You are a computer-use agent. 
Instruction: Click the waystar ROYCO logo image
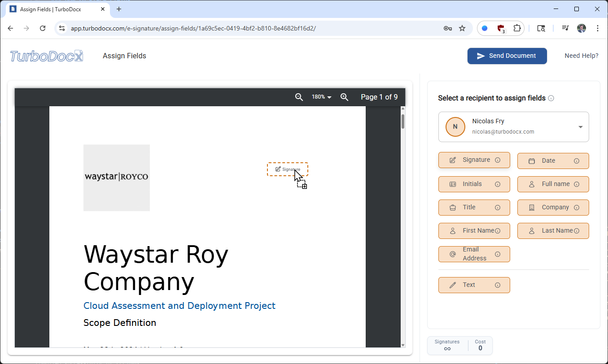[x=117, y=178]
